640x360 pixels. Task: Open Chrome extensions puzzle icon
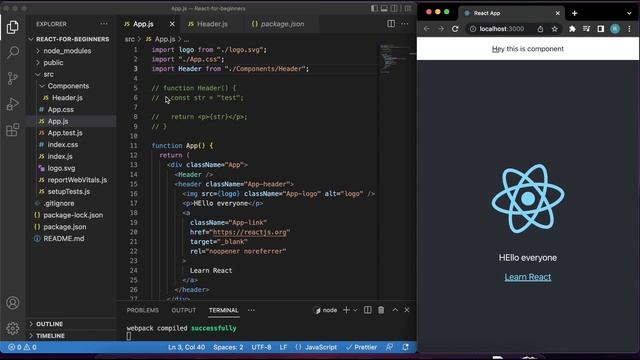point(572,29)
